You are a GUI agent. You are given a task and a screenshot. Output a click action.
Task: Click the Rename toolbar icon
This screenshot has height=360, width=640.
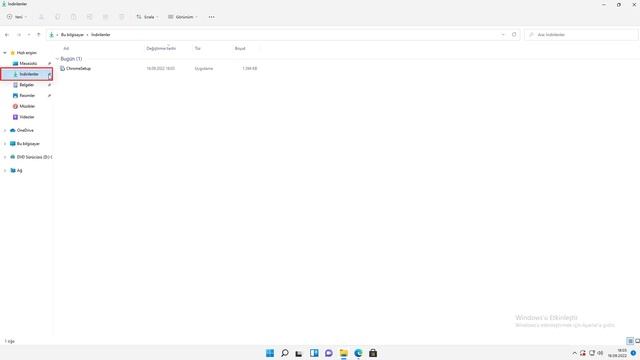point(89,17)
